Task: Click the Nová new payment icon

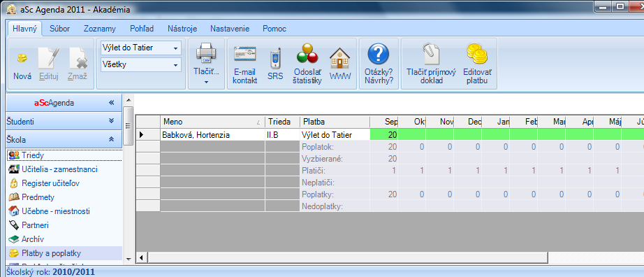Action: coord(22,59)
